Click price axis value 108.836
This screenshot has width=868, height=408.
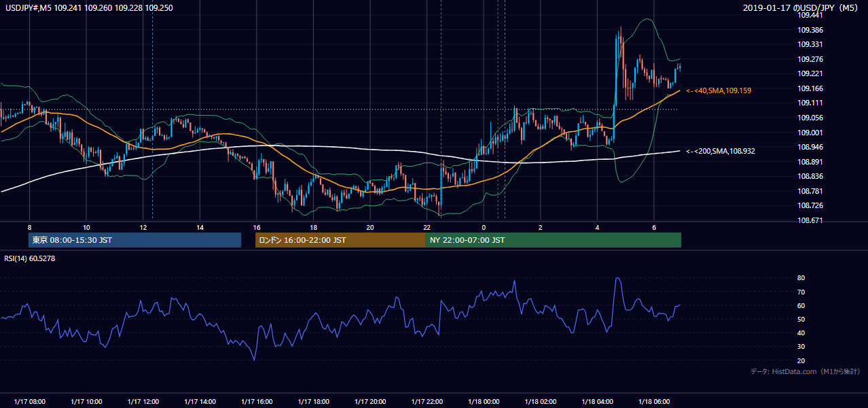coord(810,176)
